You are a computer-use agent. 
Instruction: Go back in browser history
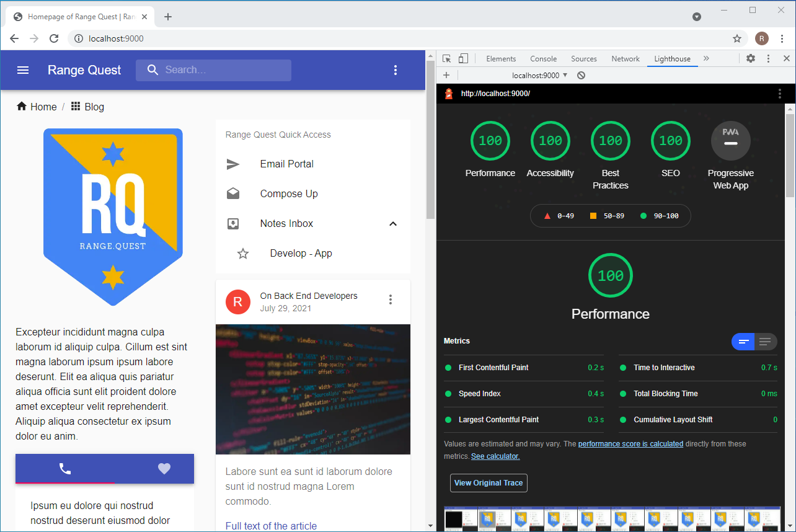point(15,38)
